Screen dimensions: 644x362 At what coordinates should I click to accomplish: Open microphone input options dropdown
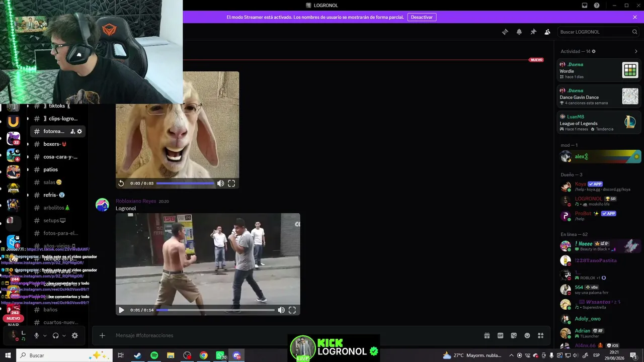click(45, 335)
